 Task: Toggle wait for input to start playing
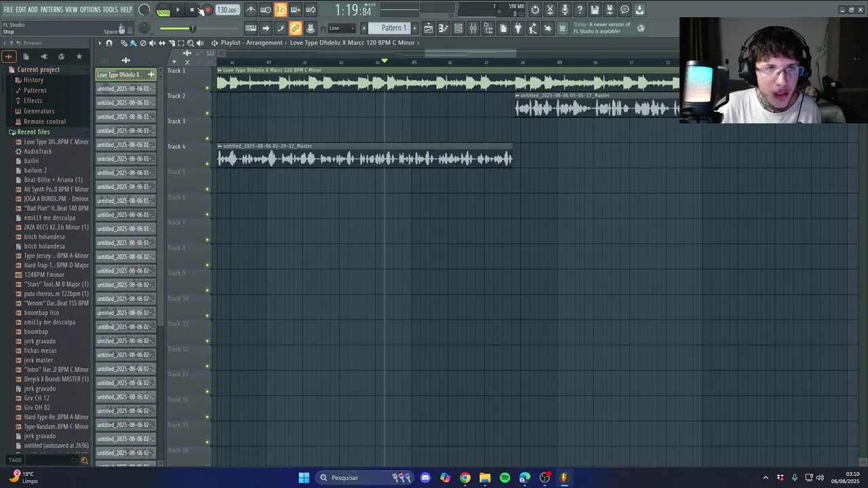(x=265, y=9)
